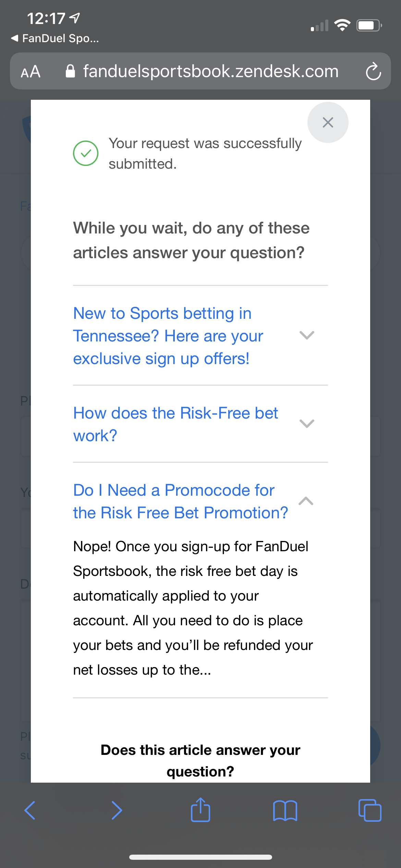Return to FanDuel Sportsbook app via back label
The image size is (401, 868).
click(55, 38)
